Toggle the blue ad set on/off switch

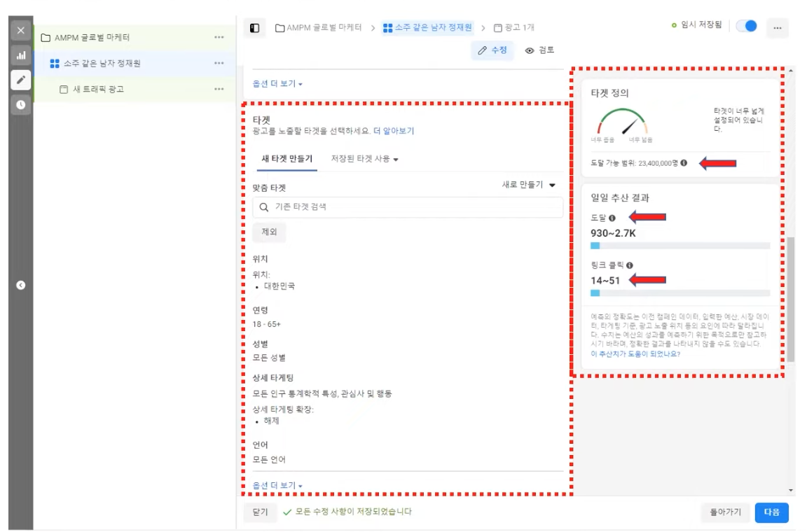coord(747,27)
